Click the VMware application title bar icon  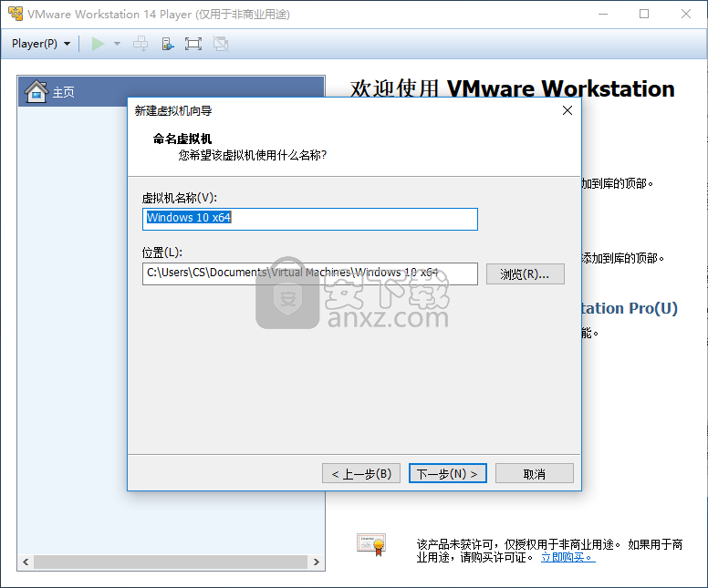click(16, 14)
